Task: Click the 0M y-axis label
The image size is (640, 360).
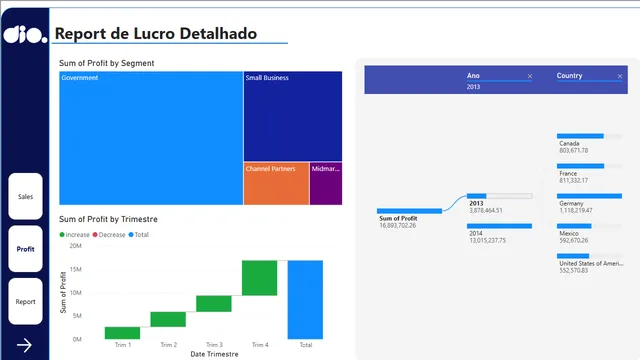Action: tap(77, 339)
